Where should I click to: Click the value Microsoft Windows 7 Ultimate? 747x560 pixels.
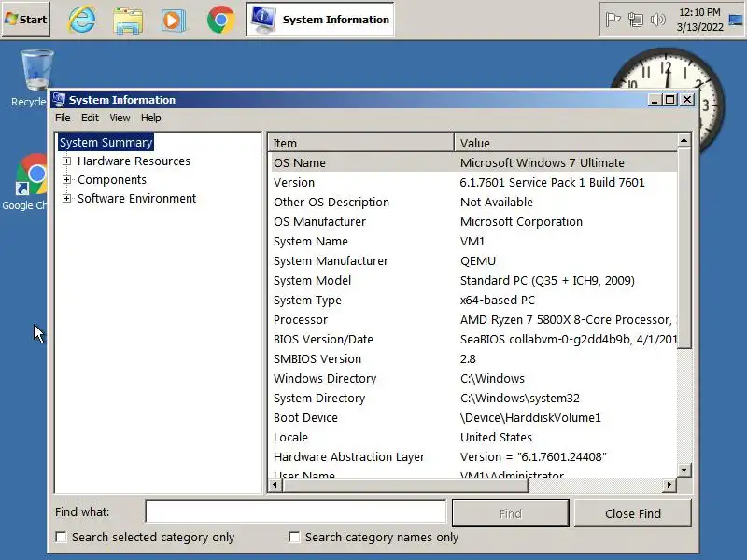[542, 162]
